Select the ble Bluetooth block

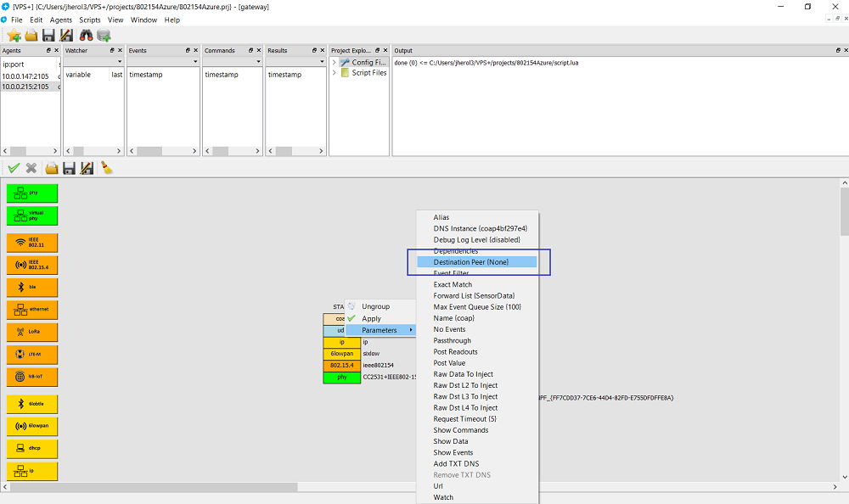(32, 287)
